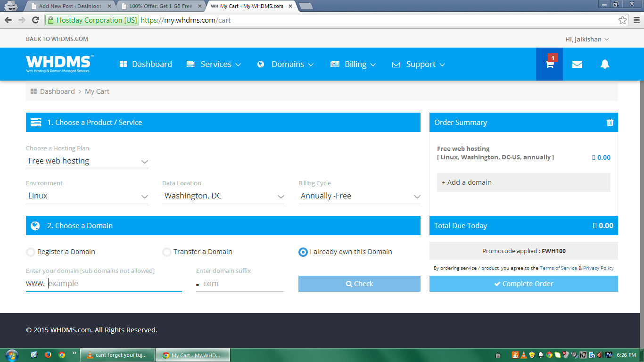Click the Promocode applied : FWH100 text
The image size is (644, 362).
pyautogui.click(x=524, y=251)
